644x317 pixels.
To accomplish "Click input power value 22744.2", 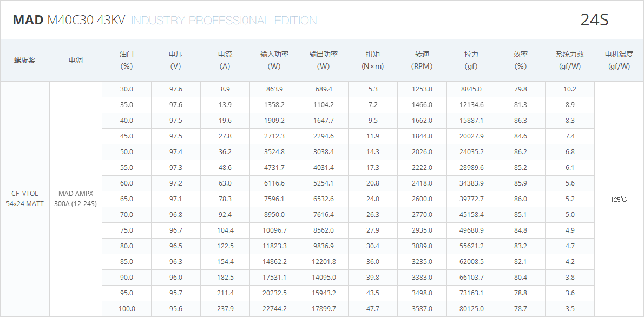I will (274, 308).
